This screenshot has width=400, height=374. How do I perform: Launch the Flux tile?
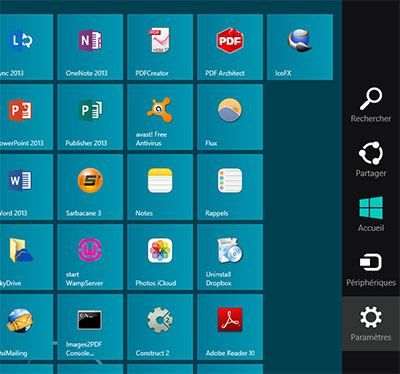[230, 117]
